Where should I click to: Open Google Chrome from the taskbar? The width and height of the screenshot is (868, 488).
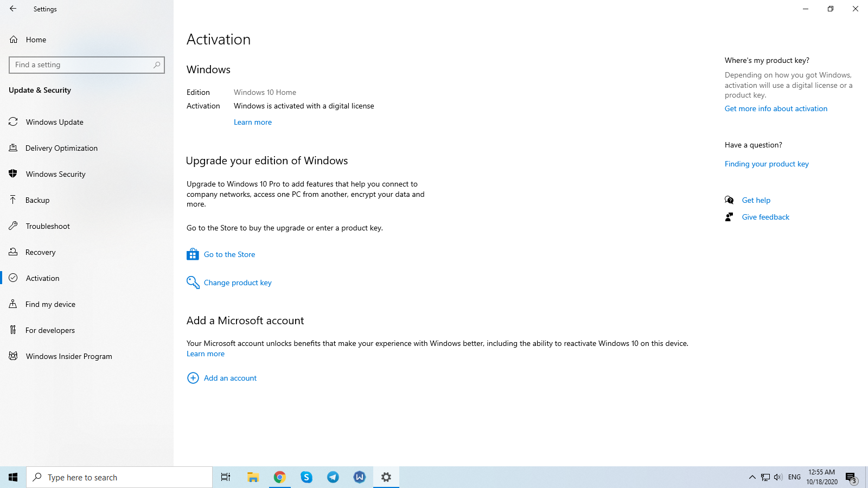coord(279,477)
